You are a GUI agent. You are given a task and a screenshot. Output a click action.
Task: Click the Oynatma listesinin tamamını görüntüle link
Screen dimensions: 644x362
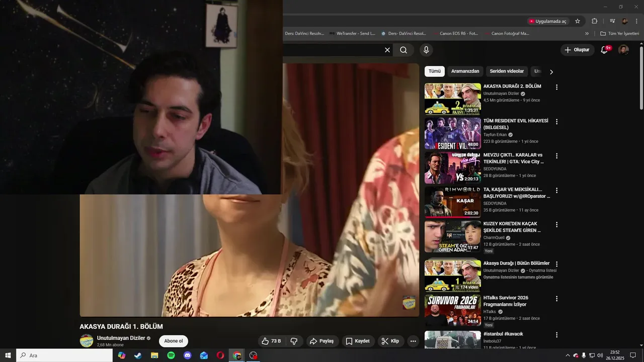click(518, 277)
